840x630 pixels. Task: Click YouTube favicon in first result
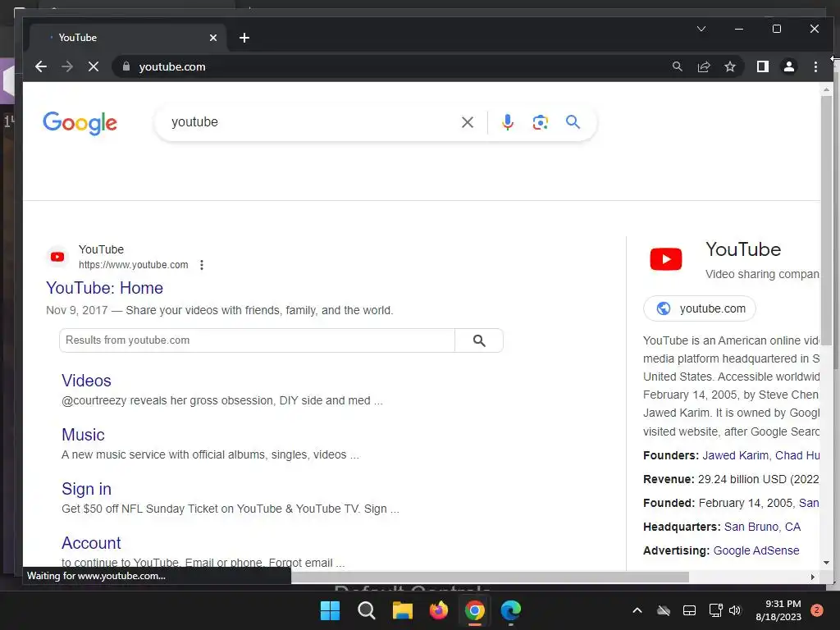[x=57, y=257]
